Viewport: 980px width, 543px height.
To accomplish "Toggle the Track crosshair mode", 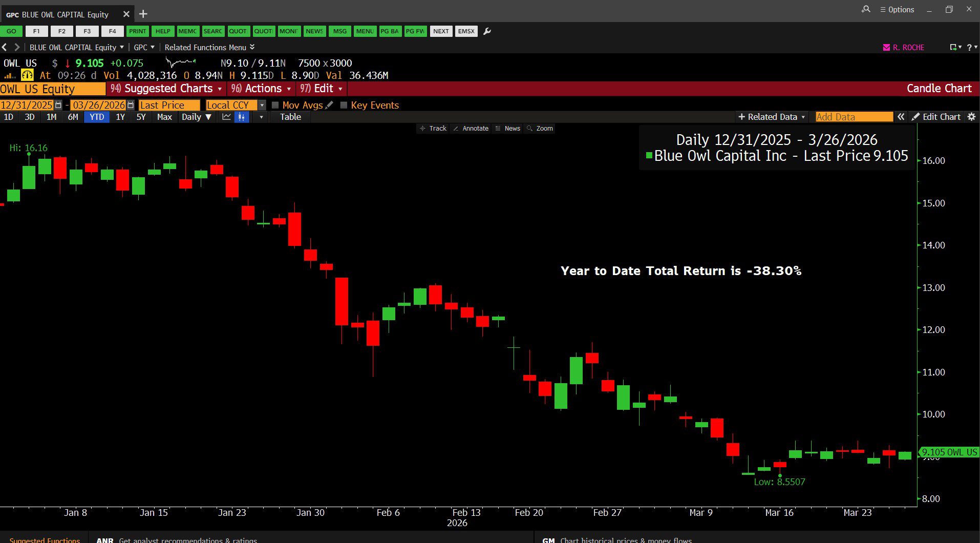I will [x=433, y=128].
